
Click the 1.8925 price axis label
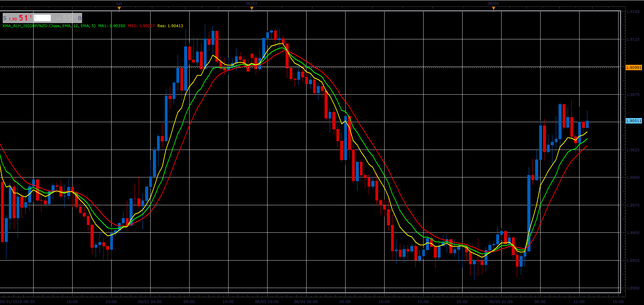[x=633, y=261]
